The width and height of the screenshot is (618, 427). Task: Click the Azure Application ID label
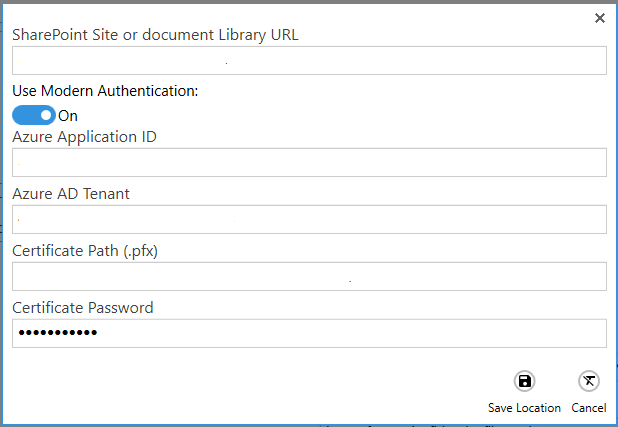click(84, 137)
